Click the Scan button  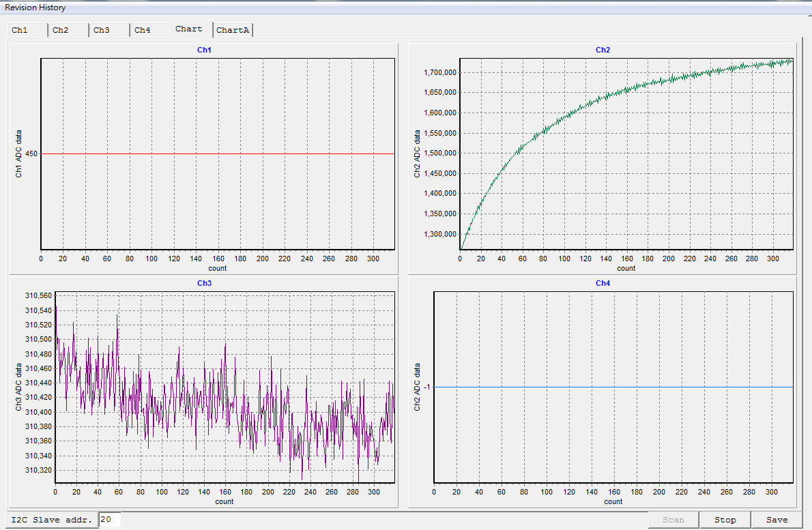point(673,520)
